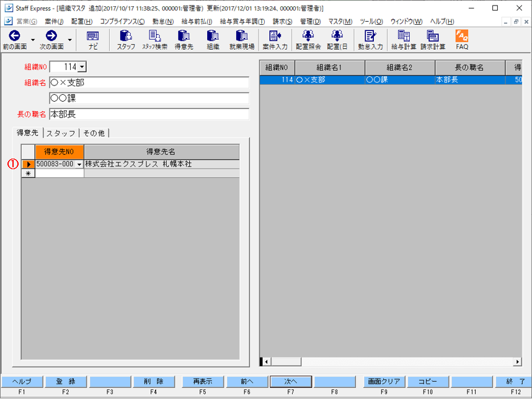Open the 配置照会 placement inquiry icon
Screen dimensions: 532x399
coord(308,40)
